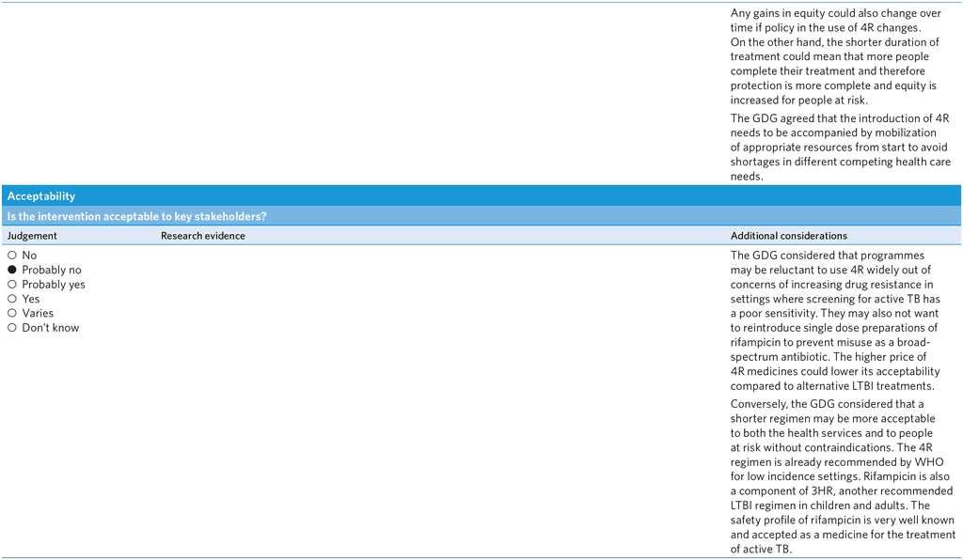Click the paragraph starting 'The GDG agreed'
The height and width of the screenshot is (560, 963).
click(840, 148)
